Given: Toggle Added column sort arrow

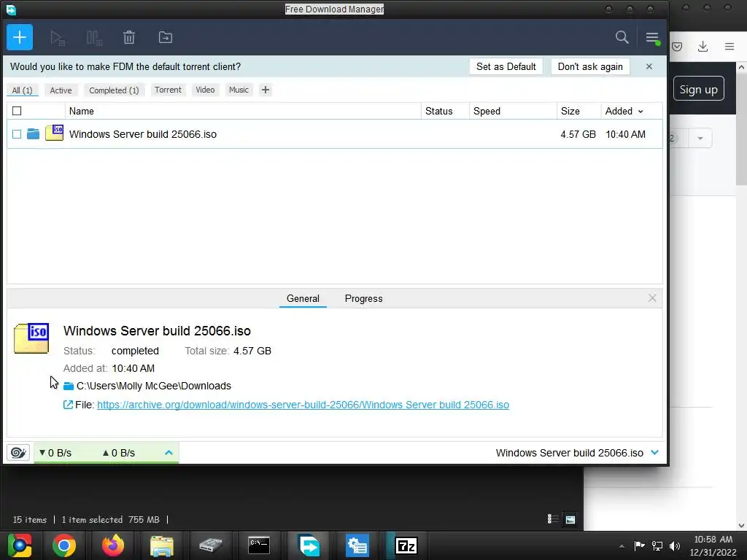Looking at the screenshot, I should [x=640, y=112].
